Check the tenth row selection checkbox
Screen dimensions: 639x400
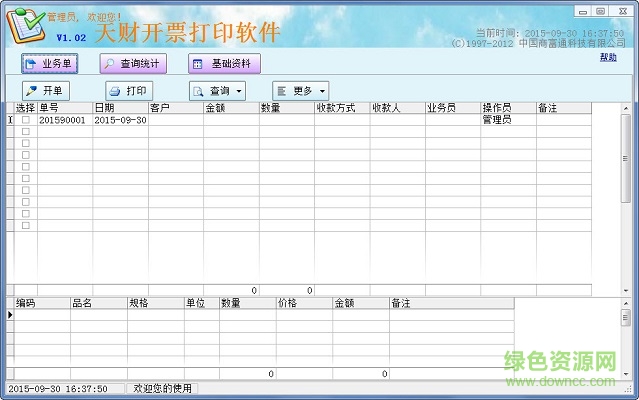click(26, 226)
